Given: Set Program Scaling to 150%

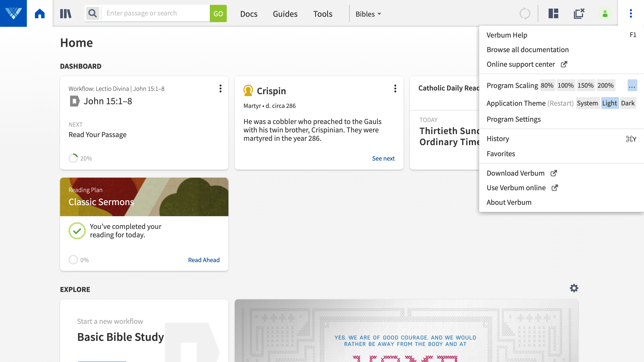Looking at the screenshot, I should [585, 85].
